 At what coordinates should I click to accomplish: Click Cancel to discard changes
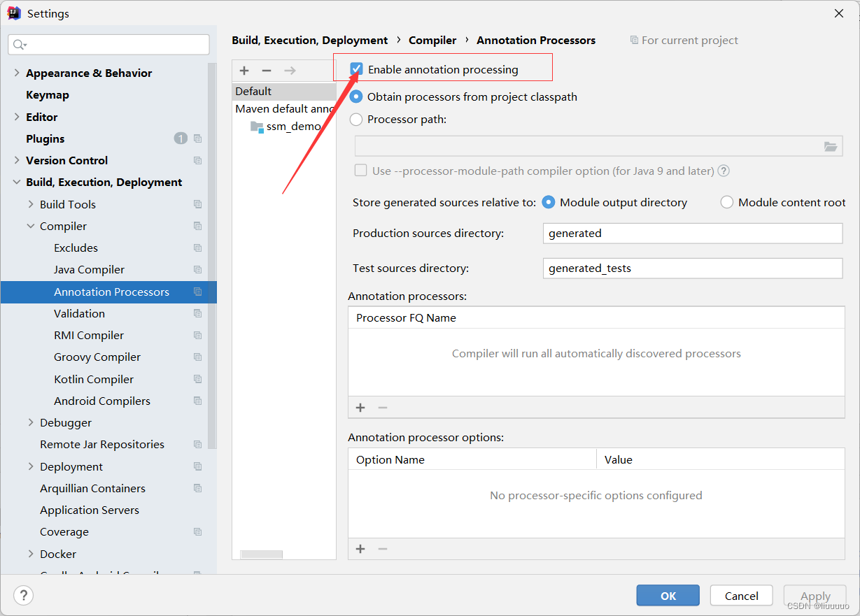coord(742,596)
